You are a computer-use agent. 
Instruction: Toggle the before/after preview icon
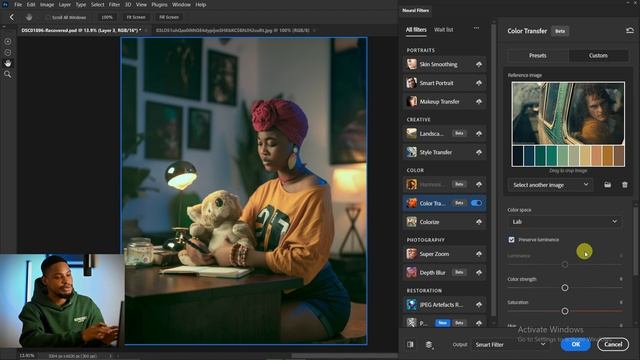click(x=410, y=344)
